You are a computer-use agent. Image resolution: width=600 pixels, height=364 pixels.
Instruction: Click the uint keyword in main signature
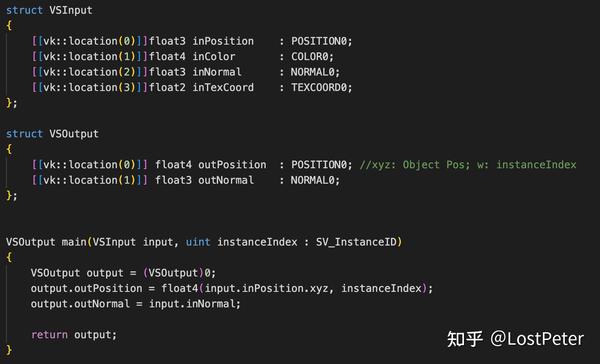(x=198, y=242)
